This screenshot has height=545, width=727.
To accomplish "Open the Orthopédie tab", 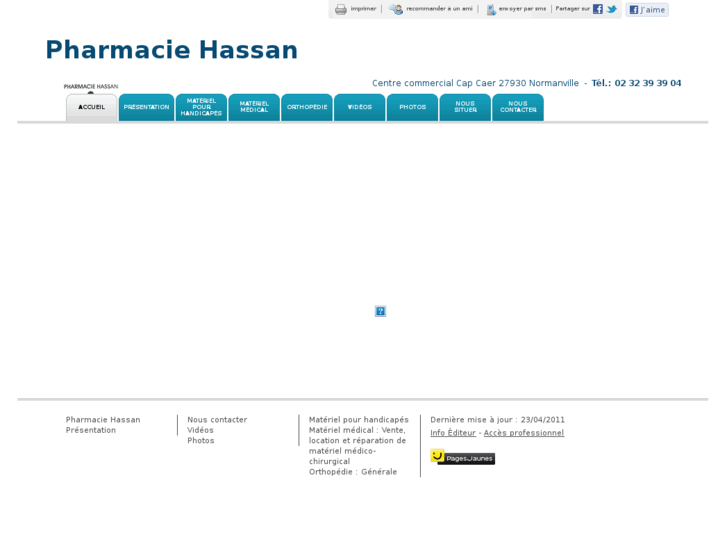I will [307, 108].
